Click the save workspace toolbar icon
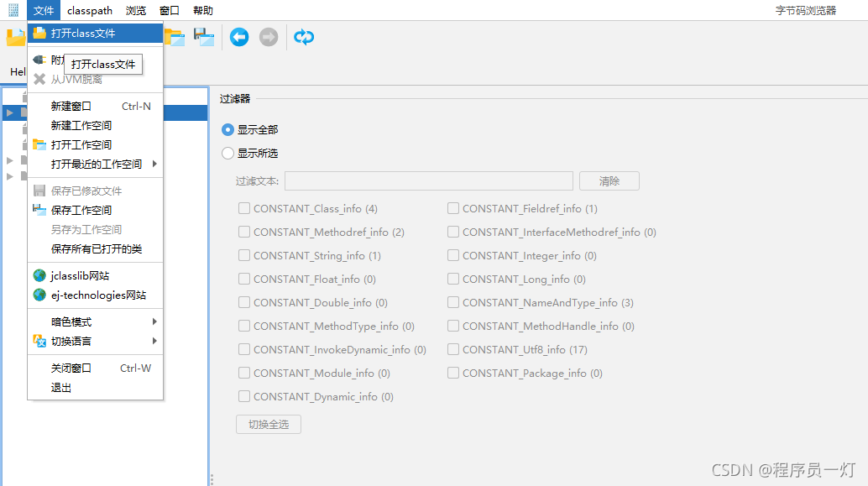 click(x=204, y=37)
